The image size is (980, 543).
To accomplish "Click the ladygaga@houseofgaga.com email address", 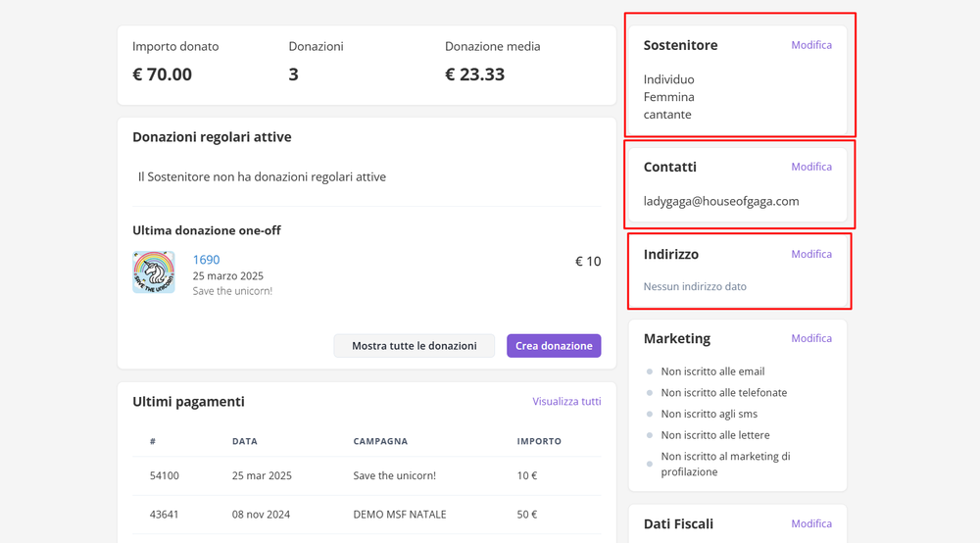I will pyautogui.click(x=721, y=201).
